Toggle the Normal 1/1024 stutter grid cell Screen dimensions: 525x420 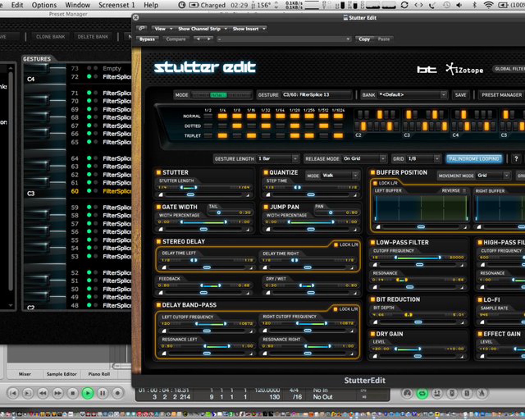[338, 116]
